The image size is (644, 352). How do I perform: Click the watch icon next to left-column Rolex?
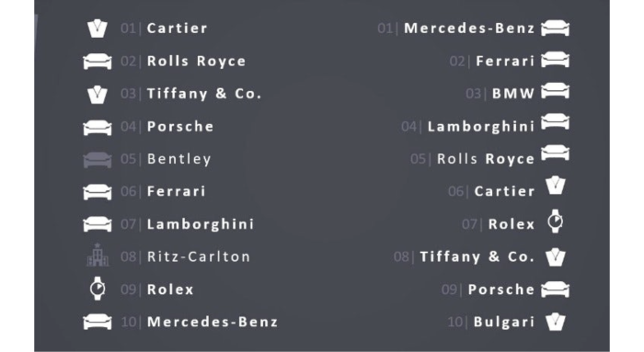pos(98,289)
